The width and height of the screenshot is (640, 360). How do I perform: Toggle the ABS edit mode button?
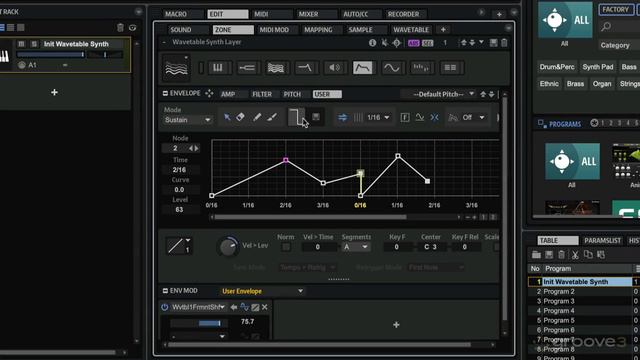pyautogui.click(x=413, y=43)
